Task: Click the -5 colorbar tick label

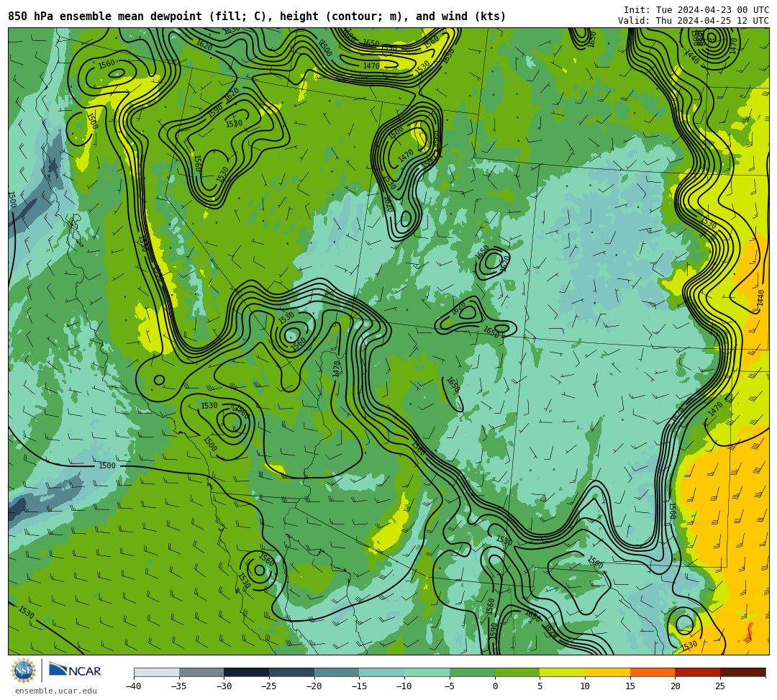Action: 450,686
